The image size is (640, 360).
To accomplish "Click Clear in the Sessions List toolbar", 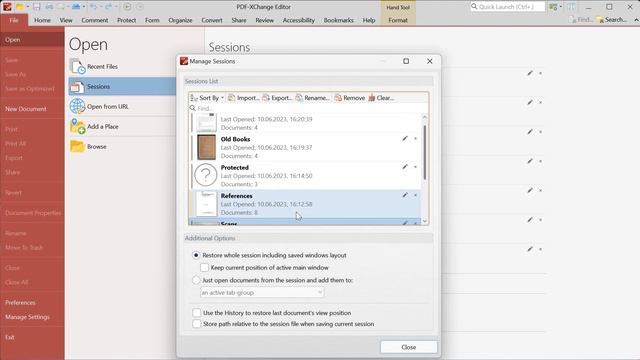I will pos(381,98).
